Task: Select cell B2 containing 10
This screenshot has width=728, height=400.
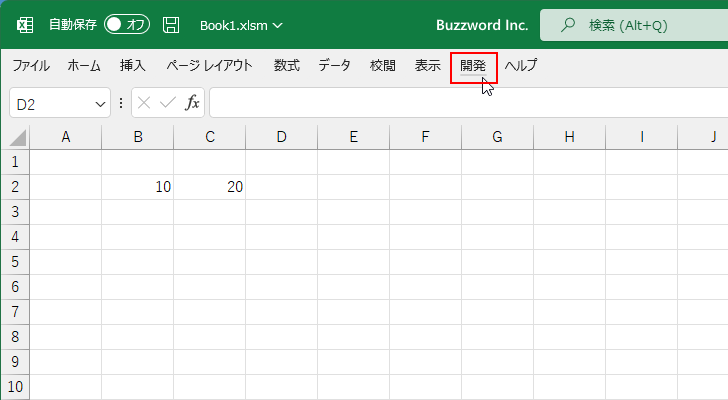Action: coord(138,187)
